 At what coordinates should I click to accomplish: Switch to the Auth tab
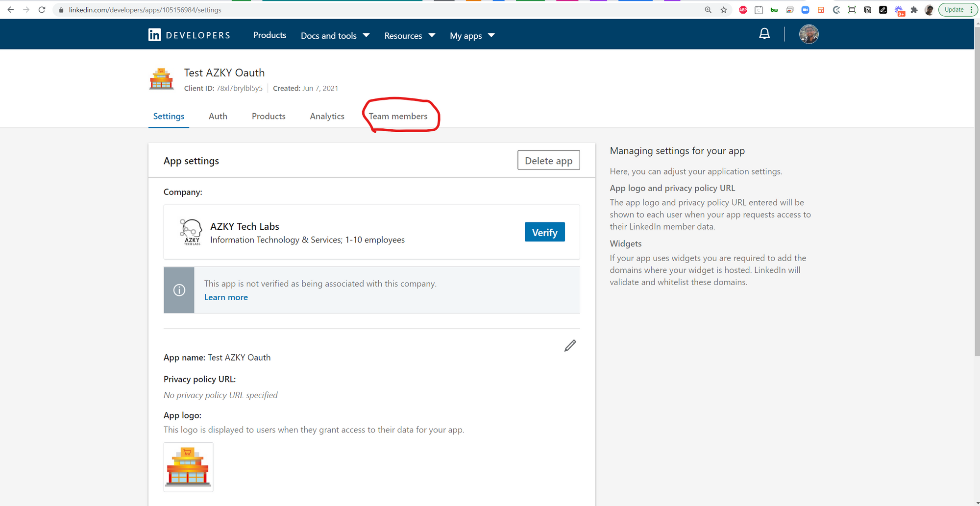point(218,116)
